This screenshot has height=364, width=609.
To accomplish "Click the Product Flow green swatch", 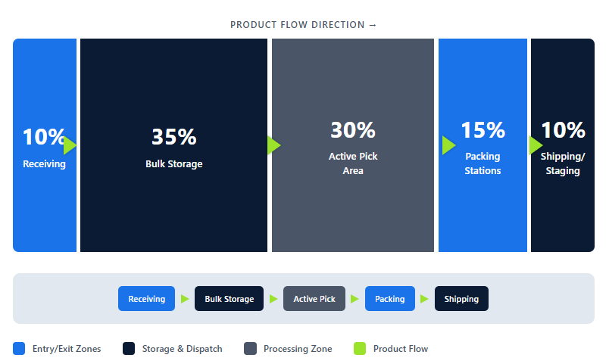I will click(360, 349).
